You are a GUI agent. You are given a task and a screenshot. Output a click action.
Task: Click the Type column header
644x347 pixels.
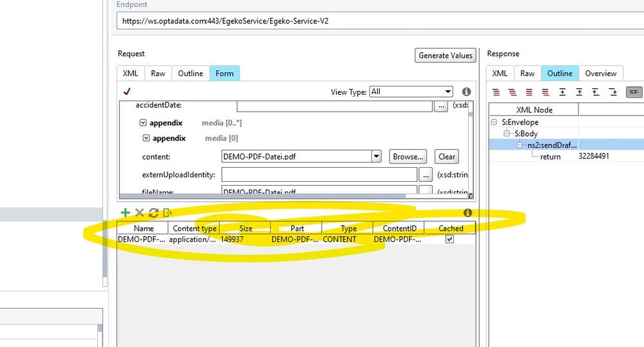tap(348, 228)
